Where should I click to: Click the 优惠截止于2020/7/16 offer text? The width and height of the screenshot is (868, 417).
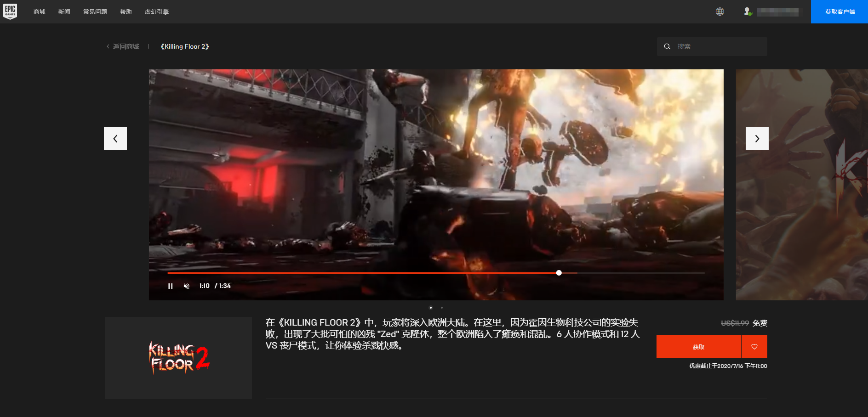click(728, 366)
